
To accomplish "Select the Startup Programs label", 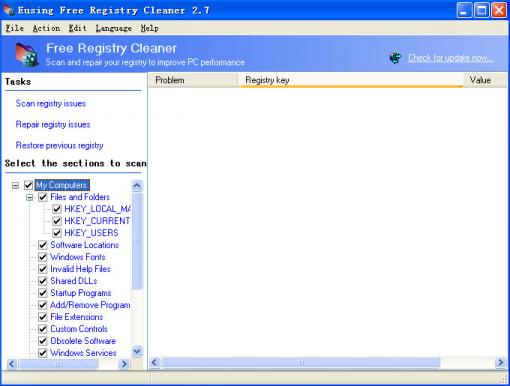I will [x=81, y=293].
